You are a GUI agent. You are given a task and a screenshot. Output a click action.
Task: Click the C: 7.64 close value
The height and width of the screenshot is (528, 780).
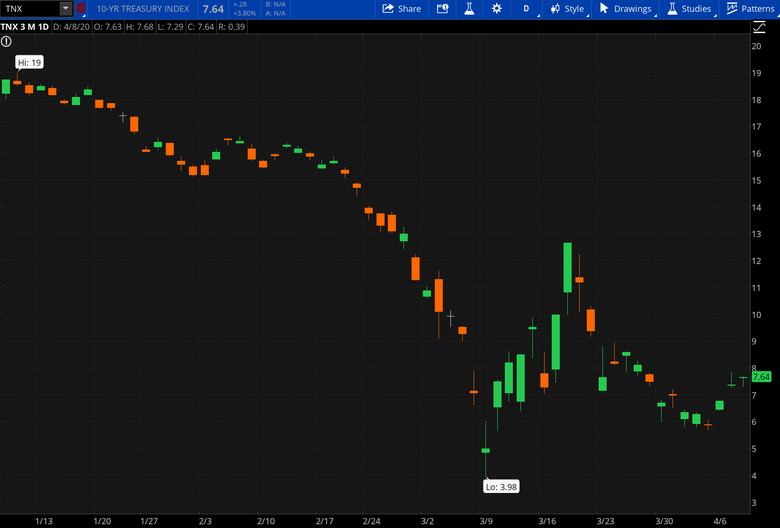coord(200,27)
